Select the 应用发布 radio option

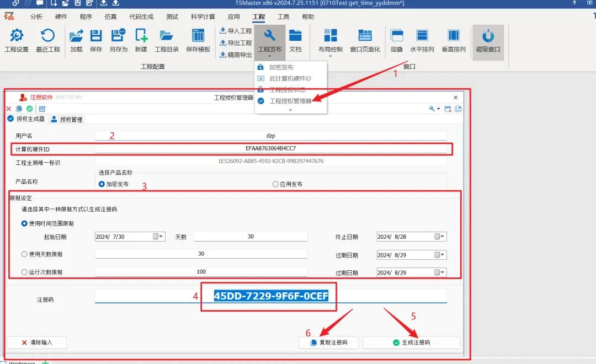pos(275,184)
